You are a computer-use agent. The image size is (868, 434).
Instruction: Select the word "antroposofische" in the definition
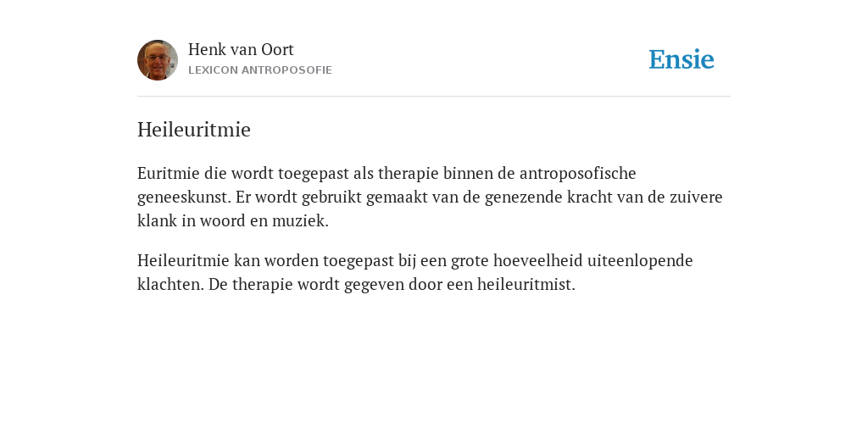577,174
